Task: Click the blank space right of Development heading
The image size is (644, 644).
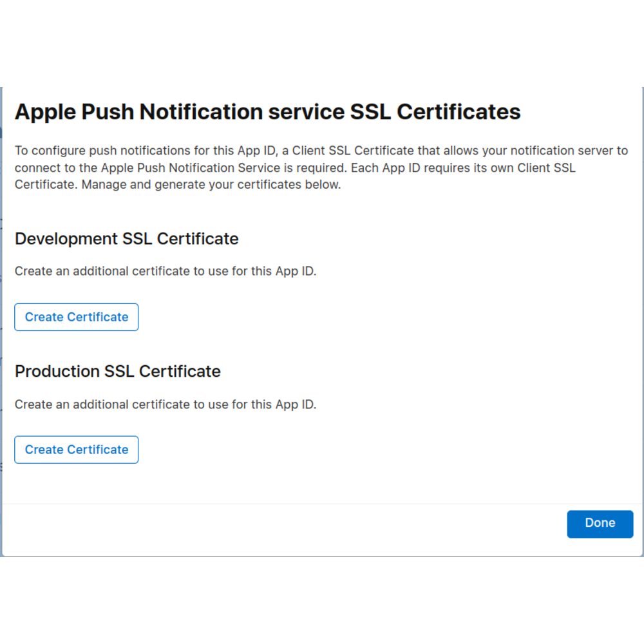Action: (438, 239)
